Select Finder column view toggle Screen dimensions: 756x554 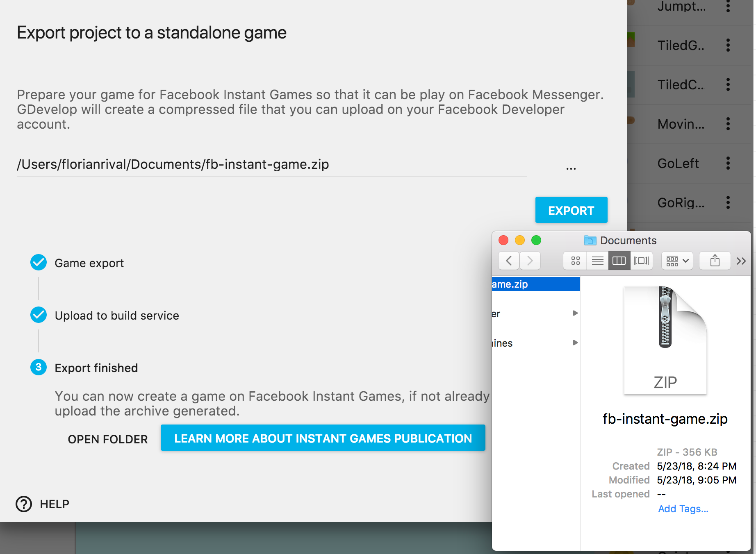(x=619, y=261)
